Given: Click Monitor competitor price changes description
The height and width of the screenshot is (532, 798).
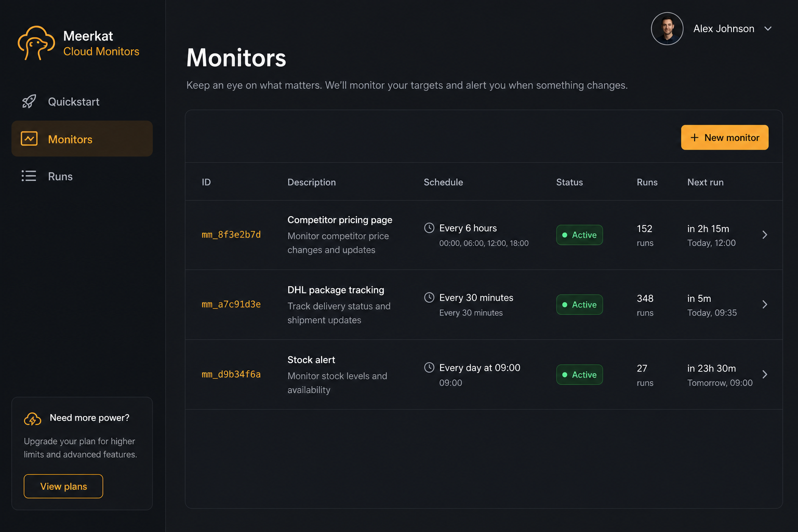Looking at the screenshot, I should pyautogui.click(x=338, y=243).
